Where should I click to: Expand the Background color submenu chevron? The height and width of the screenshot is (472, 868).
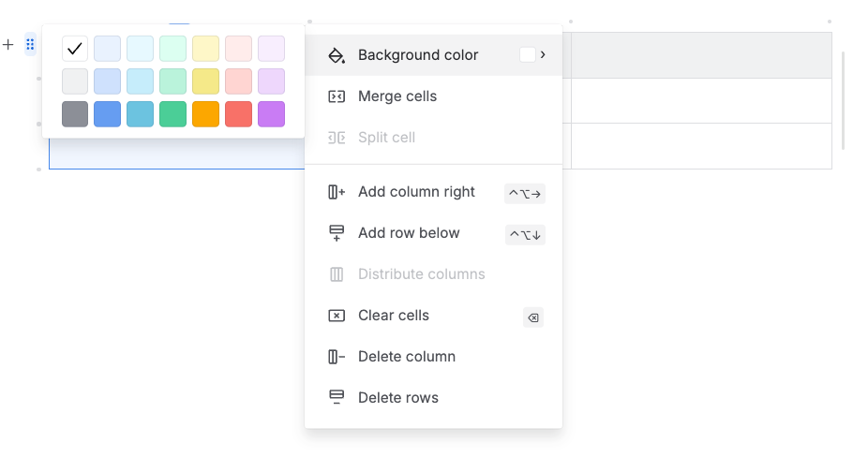pyautogui.click(x=543, y=54)
